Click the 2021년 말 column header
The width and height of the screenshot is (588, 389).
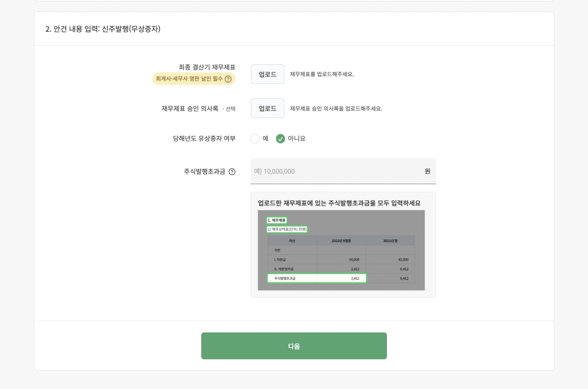click(x=391, y=240)
